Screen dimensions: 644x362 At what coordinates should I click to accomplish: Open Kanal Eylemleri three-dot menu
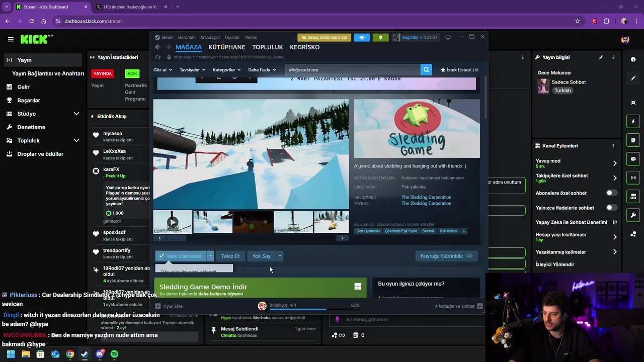tap(613, 146)
